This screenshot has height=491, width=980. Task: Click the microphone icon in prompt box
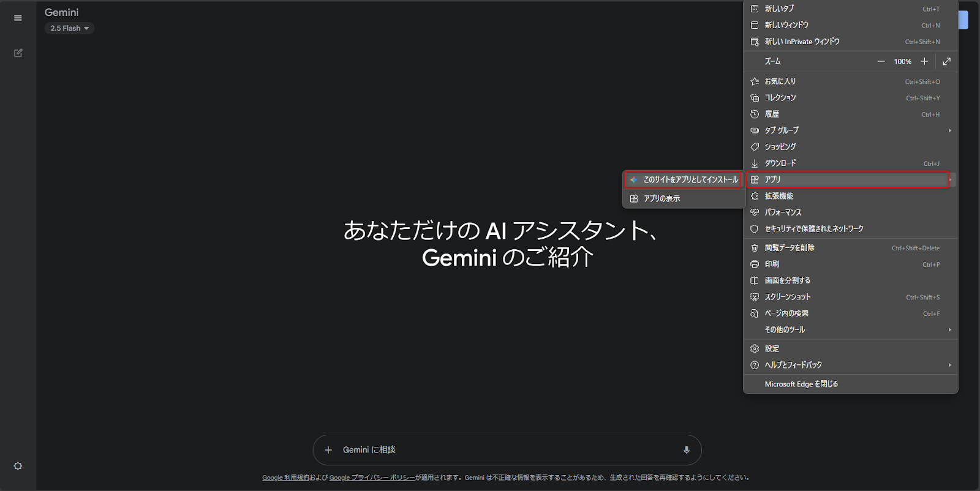tap(686, 450)
